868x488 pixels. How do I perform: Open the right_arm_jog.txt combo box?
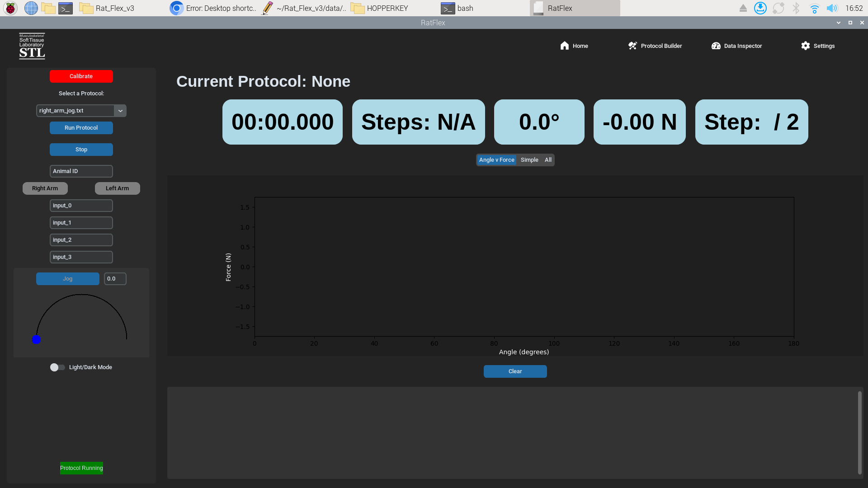click(x=75, y=111)
